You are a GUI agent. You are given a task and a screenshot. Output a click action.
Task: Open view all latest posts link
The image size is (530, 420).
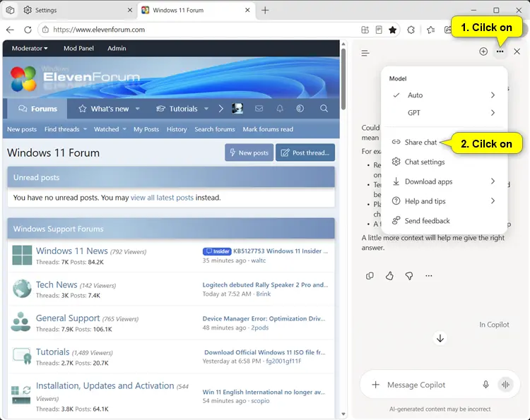click(x=162, y=198)
